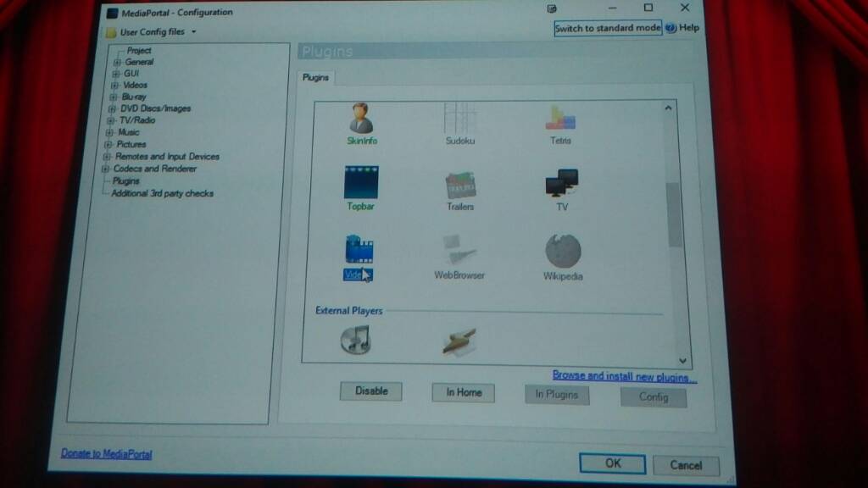The image size is (868, 488).
Task: Expand the Videos tree node
Action: click(114, 86)
